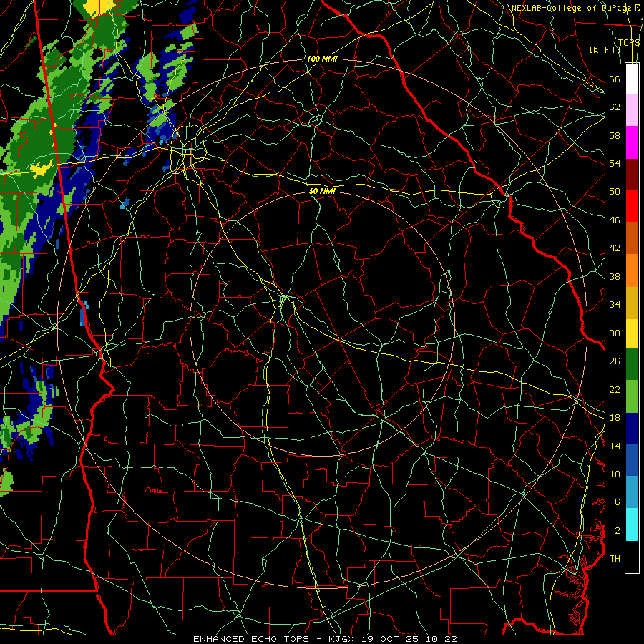Viewport: 644px width, 644px height.
Task: Click the 66 legend value label
Action: [x=615, y=79]
